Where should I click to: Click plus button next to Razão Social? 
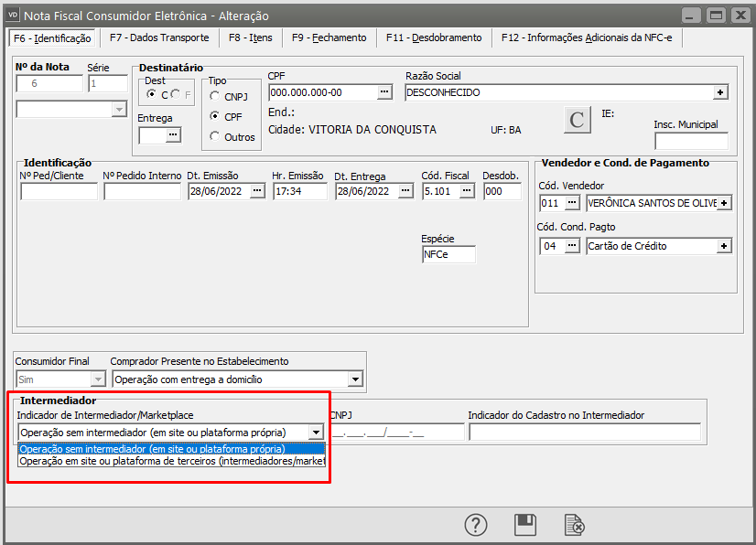tap(720, 92)
